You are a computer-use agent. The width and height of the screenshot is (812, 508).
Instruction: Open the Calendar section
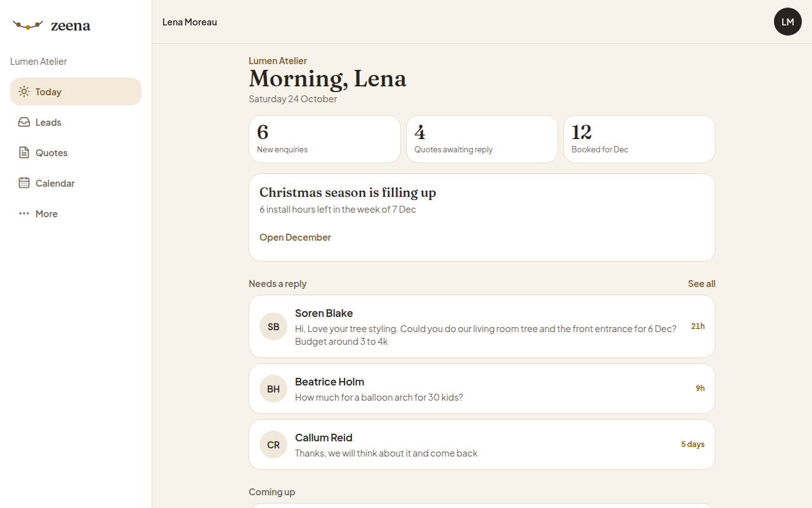[x=75, y=183]
